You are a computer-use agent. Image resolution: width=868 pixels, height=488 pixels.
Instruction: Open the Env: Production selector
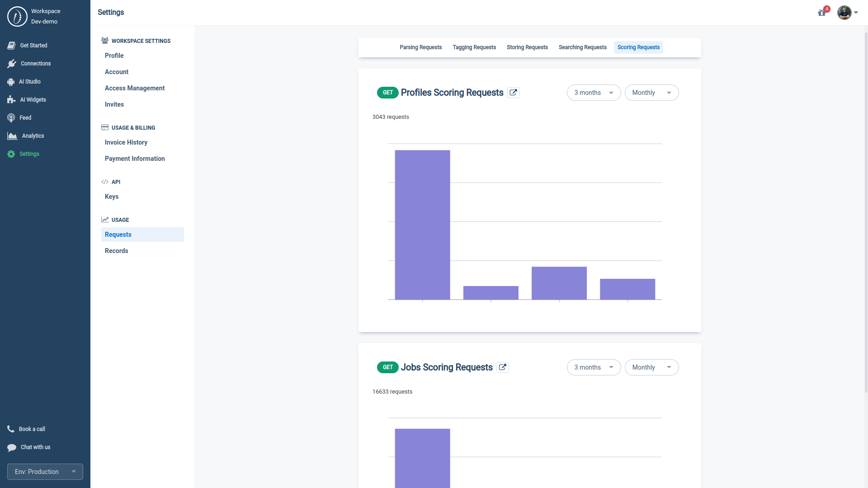coord(45,472)
